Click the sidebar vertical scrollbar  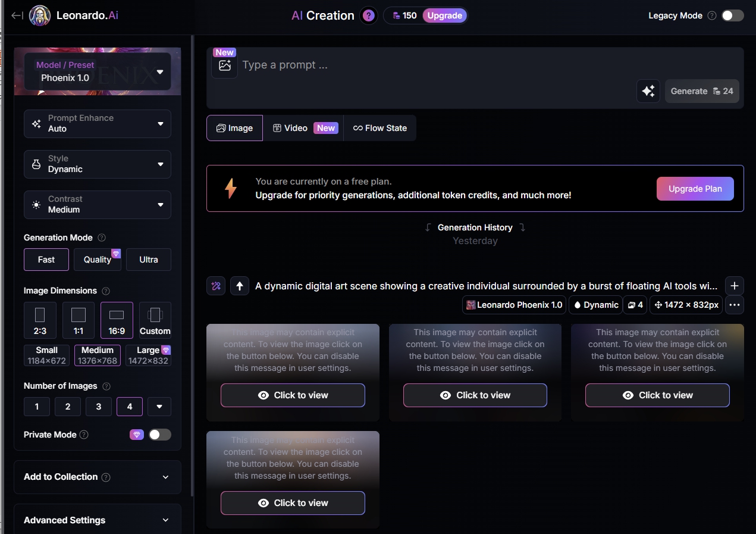pos(192,265)
